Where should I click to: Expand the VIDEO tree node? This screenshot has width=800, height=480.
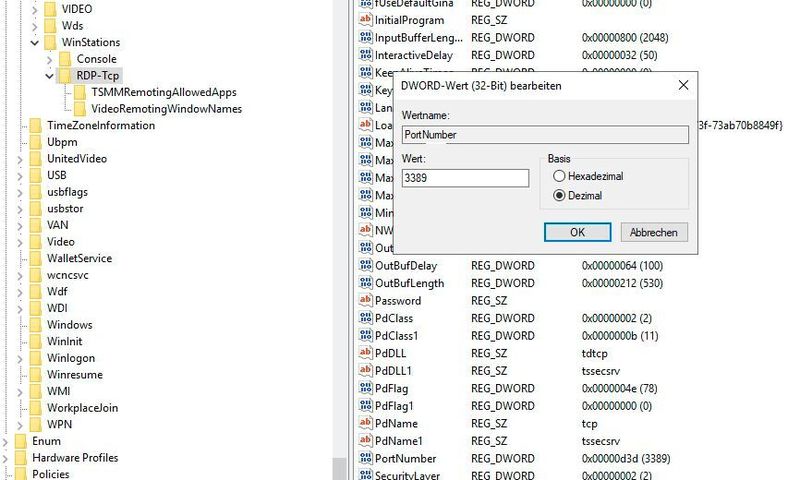click(x=35, y=9)
